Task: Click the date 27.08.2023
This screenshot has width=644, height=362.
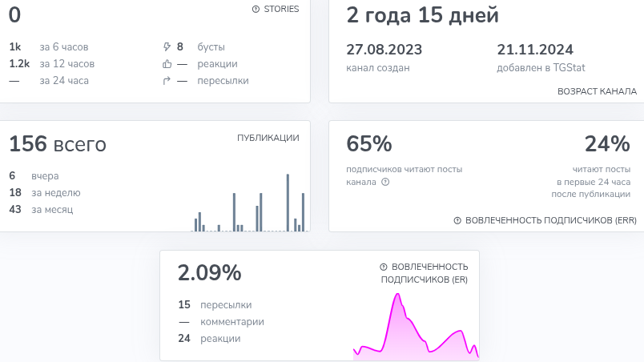Action: [x=384, y=50]
